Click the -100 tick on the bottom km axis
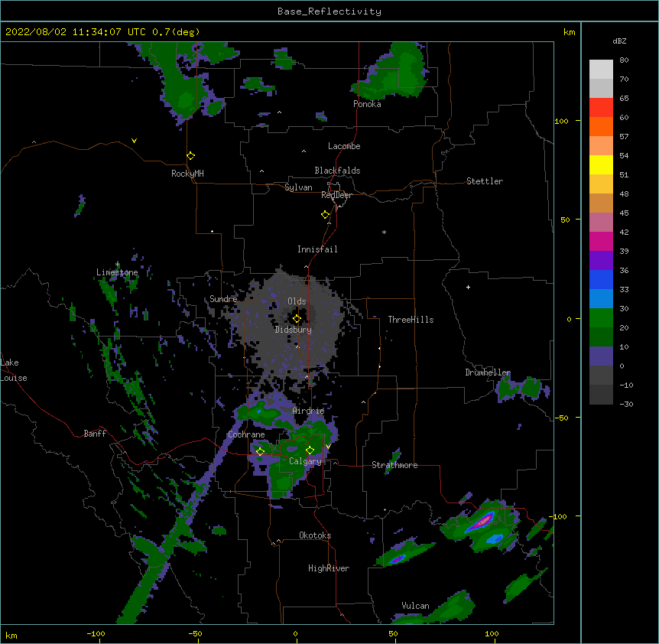 [x=96, y=634]
